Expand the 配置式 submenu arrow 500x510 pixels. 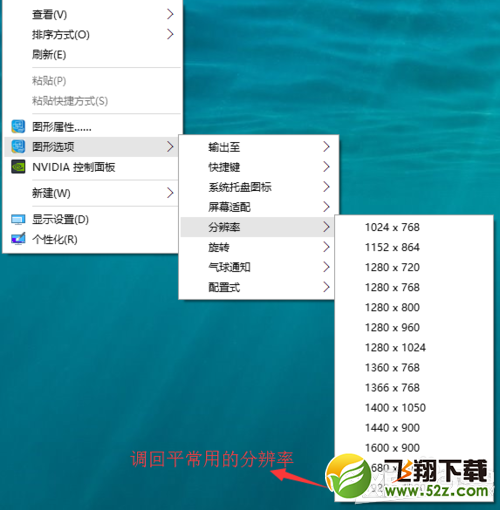click(326, 287)
